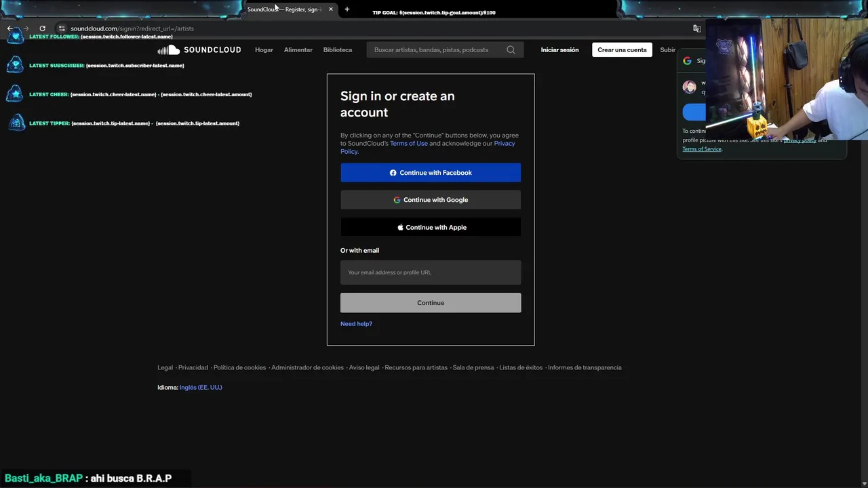Screen dimensions: 868x488
Task: Click Continue with Apple button
Action: [x=431, y=227]
